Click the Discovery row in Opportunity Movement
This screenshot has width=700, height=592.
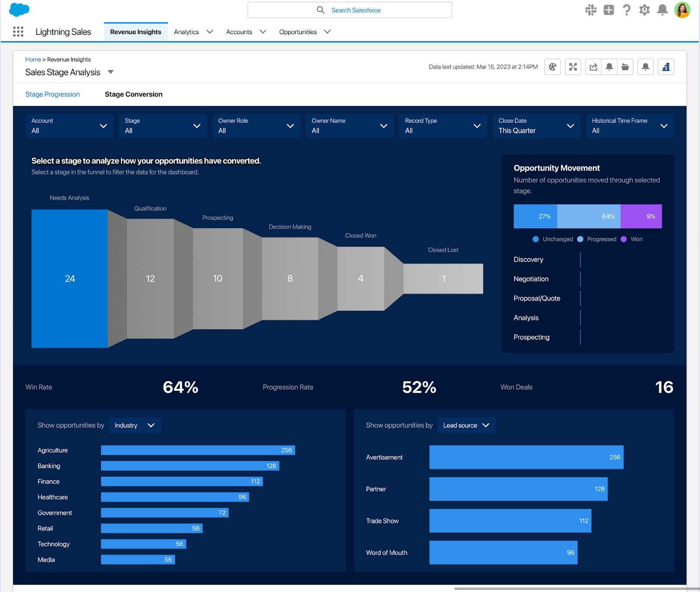[x=588, y=259]
